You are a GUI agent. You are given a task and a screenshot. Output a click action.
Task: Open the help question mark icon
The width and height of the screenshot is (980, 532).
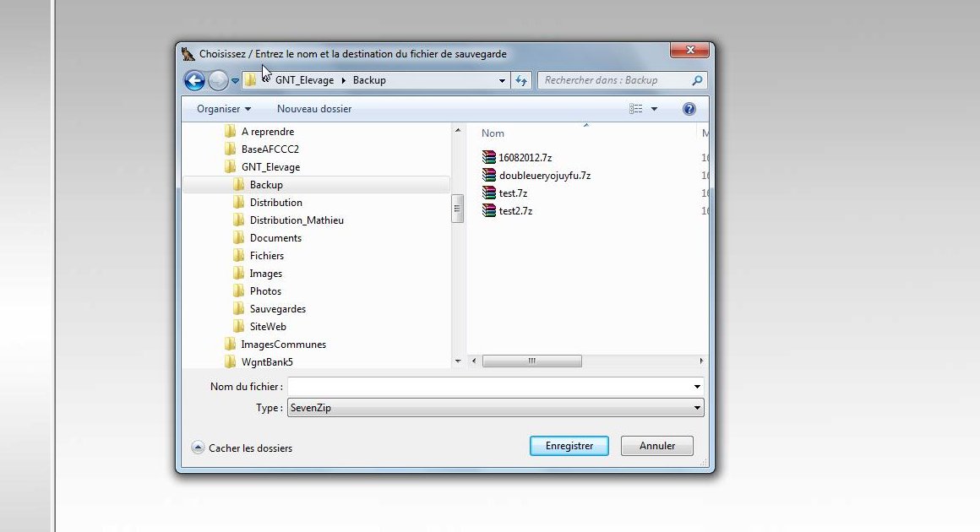pyautogui.click(x=689, y=109)
